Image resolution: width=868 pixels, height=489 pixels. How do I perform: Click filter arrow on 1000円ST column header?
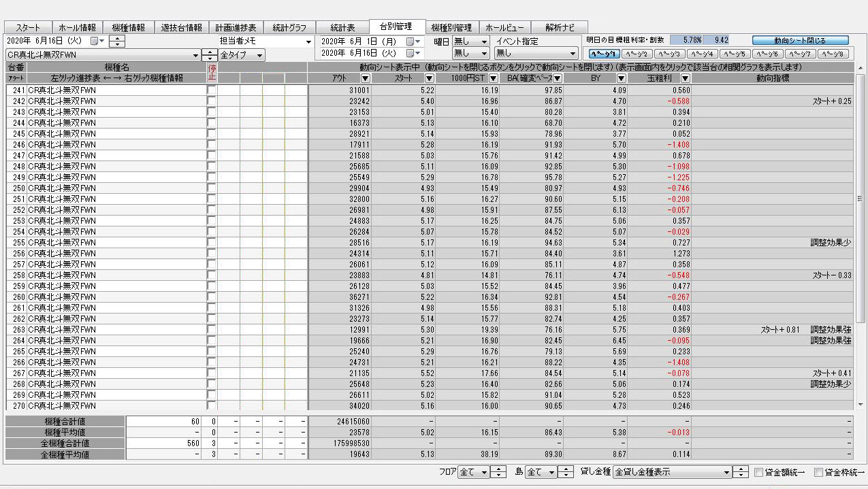[494, 78]
